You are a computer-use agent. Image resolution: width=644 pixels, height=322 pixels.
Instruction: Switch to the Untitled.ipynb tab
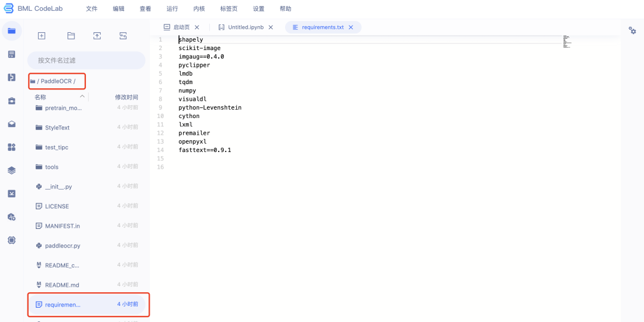click(x=245, y=27)
